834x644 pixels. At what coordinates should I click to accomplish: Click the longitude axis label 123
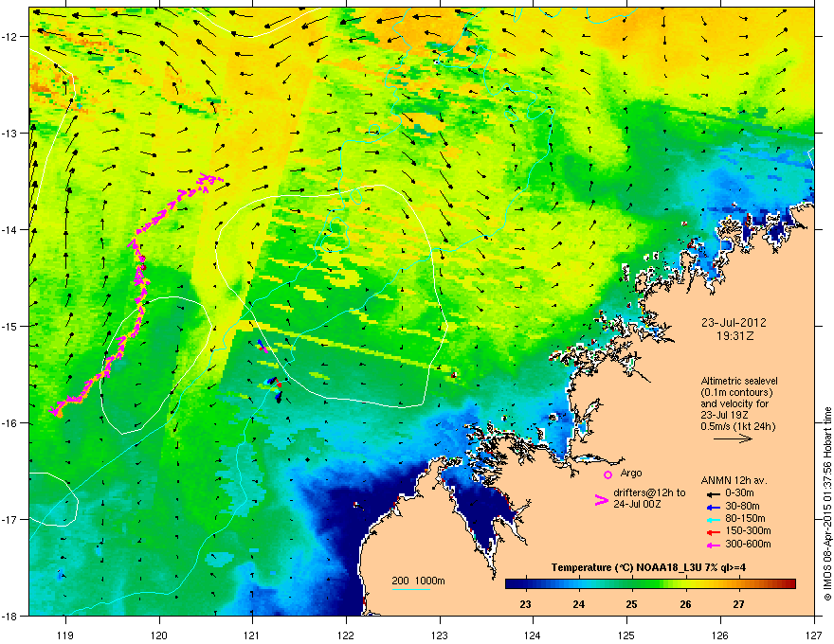point(440,635)
